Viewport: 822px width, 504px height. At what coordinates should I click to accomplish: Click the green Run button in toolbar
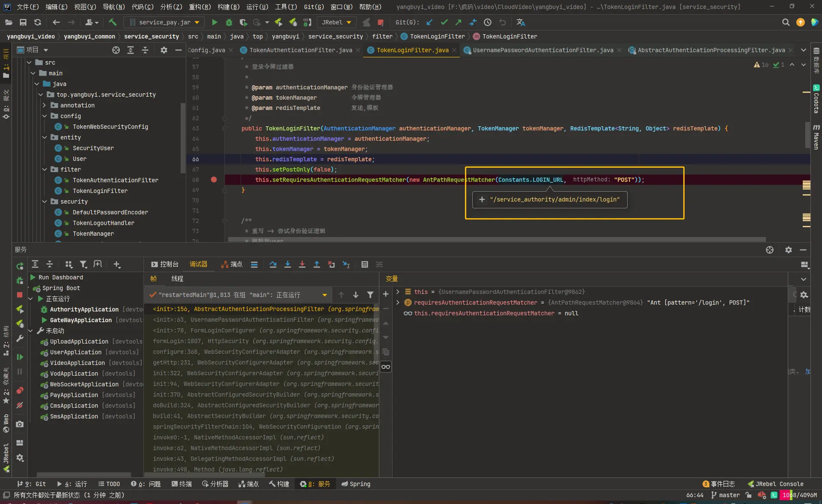[x=214, y=22]
